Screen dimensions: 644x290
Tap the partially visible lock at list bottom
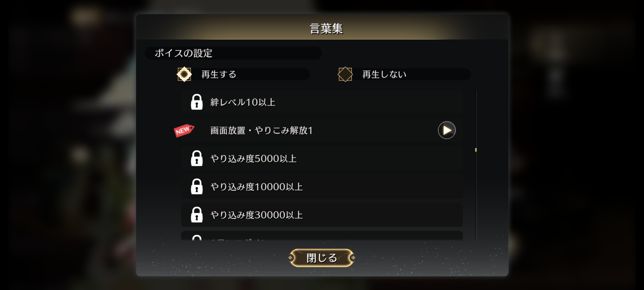(x=197, y=238)
